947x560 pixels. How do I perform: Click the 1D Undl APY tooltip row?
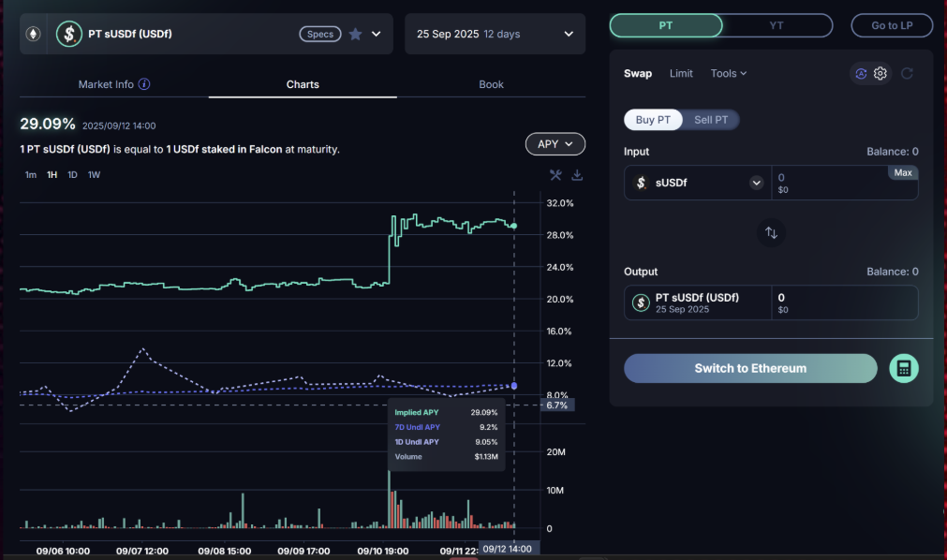point(446,442)
